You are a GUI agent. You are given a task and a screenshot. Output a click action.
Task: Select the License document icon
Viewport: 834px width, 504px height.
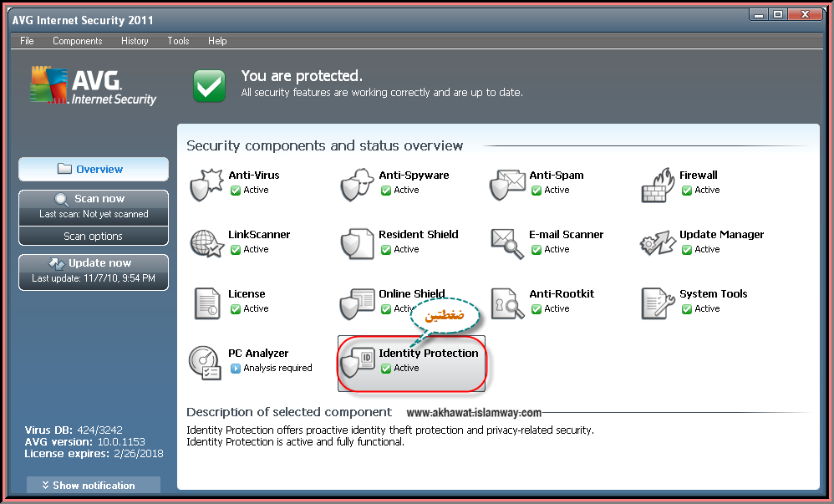click(x=207, y=303)
